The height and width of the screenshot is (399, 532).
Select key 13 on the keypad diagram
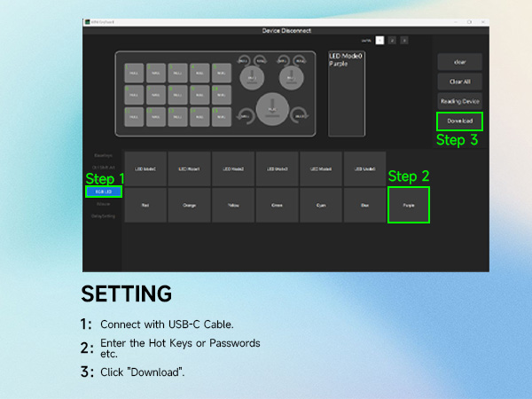177,117
